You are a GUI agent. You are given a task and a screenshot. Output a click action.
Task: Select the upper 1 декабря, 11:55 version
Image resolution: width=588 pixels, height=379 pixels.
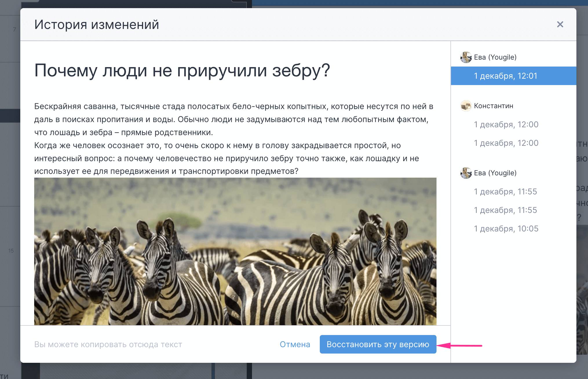tap(505, 192)
